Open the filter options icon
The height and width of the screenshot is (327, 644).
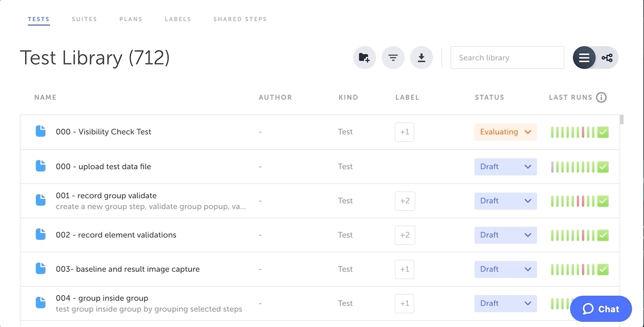pos(393,58)
